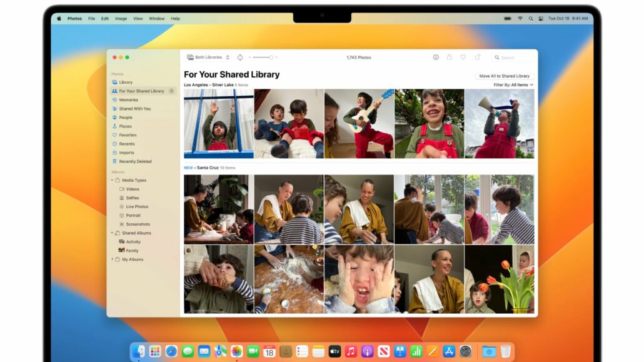
Task: Open the Filter By: All Items dropdown
Action: click(513, 85)
